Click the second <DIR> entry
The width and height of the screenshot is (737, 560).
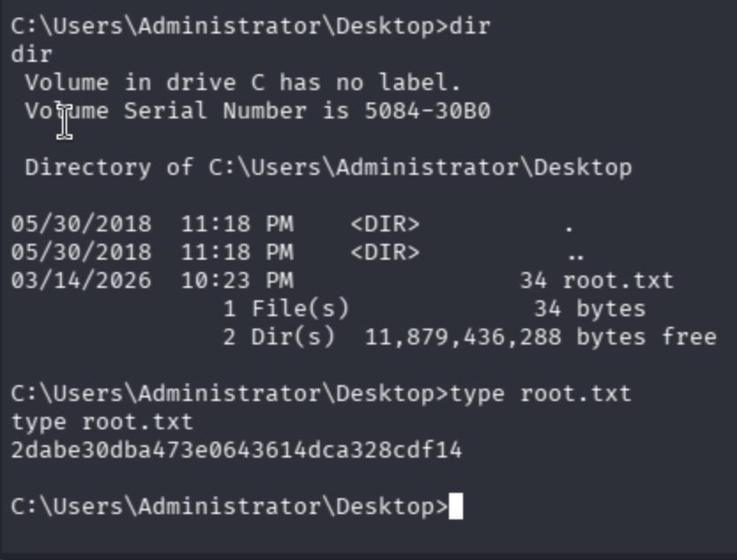pos(385,253)
